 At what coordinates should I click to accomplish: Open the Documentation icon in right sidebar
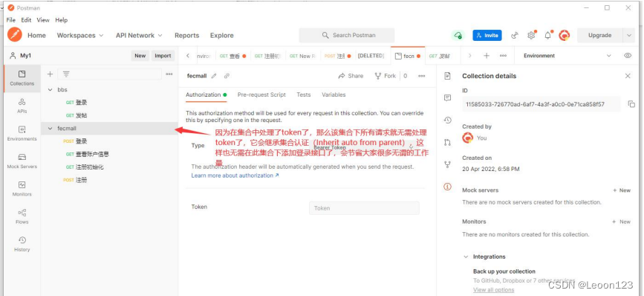tap(448, 76)
